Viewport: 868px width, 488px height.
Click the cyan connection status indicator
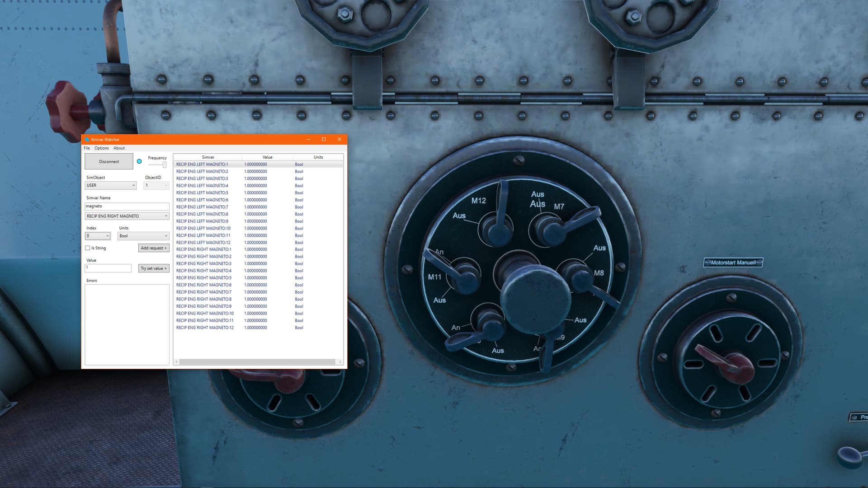click(139, 161)
